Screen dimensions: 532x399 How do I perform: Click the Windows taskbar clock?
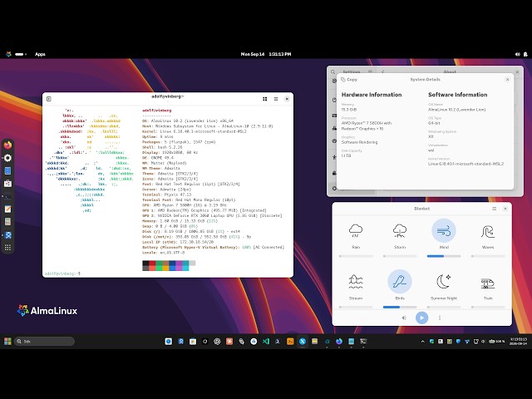(x=518, y=342)
